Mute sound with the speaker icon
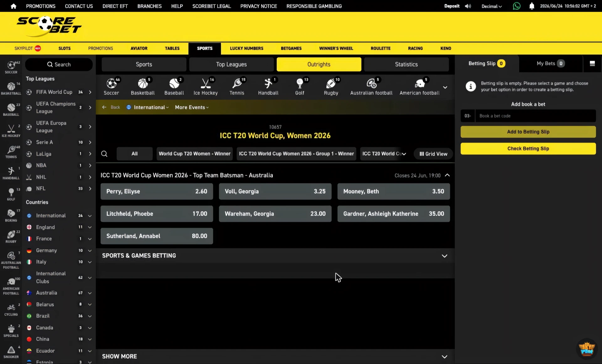602x364 pixels. [x=468, y=6]
